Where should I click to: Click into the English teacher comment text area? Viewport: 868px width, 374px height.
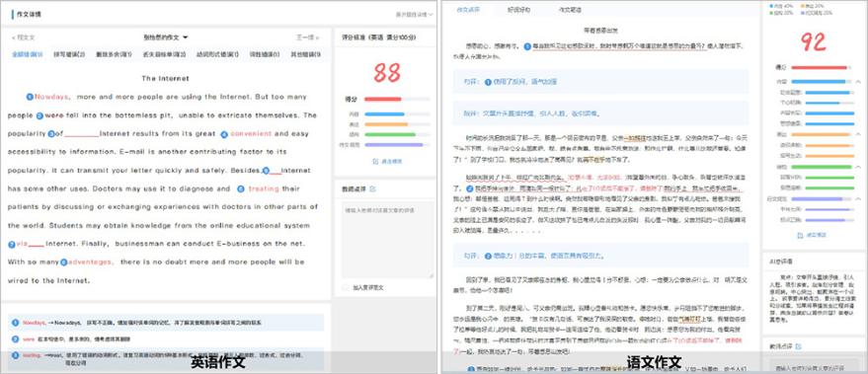point(387,240)
